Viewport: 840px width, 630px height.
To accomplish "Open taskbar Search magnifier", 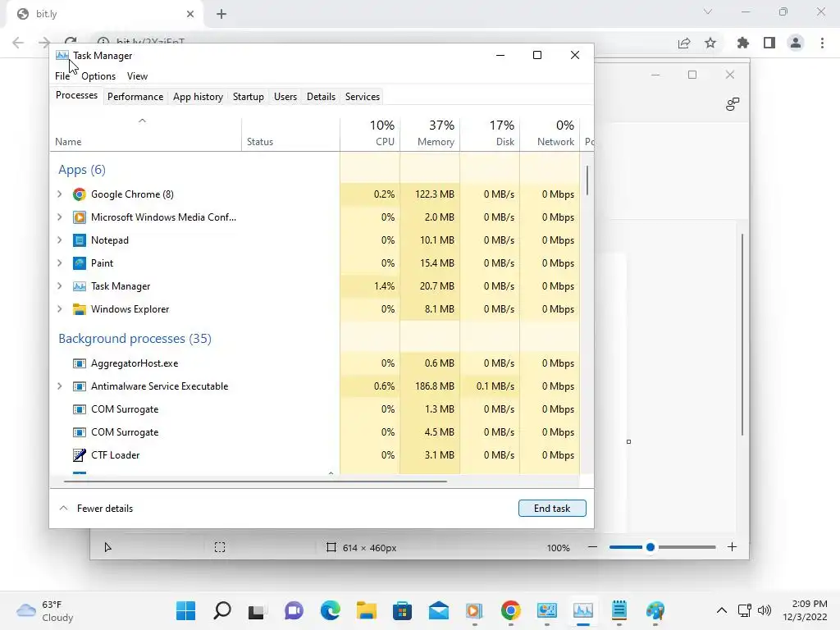I will point(221,610).
